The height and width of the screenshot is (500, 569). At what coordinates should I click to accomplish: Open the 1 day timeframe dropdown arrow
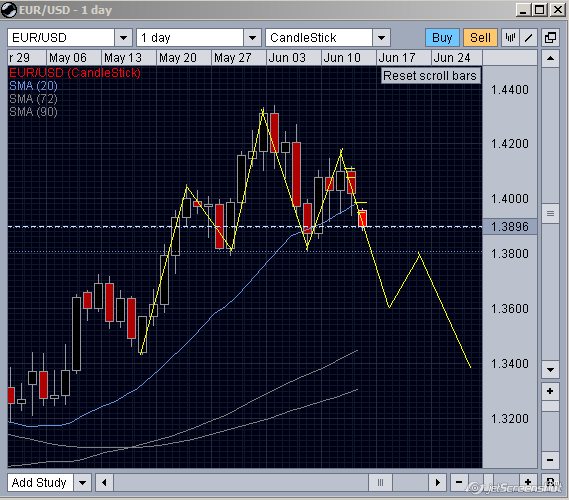click(252, 37)
